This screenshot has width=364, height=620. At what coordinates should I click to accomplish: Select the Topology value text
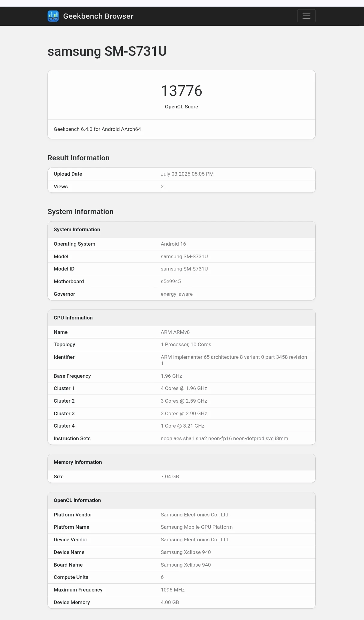click(186, 344)
